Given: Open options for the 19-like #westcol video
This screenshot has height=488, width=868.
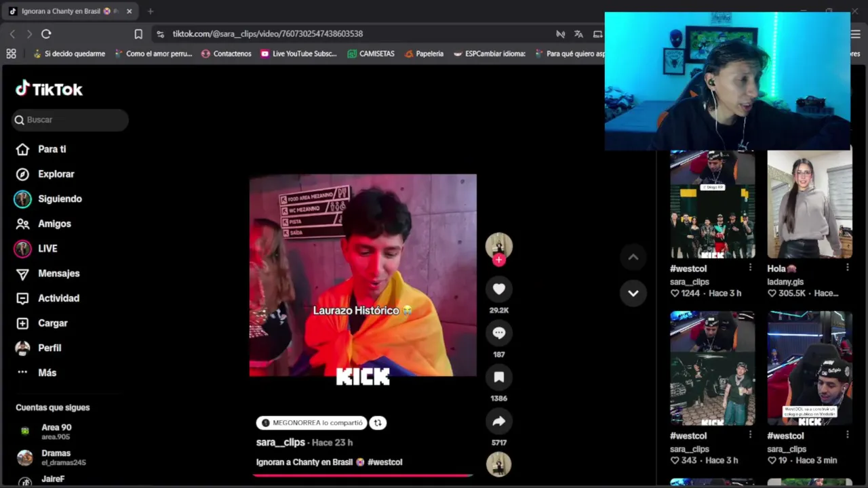Looking at the screenshot, I should click(x=848, y=435).
